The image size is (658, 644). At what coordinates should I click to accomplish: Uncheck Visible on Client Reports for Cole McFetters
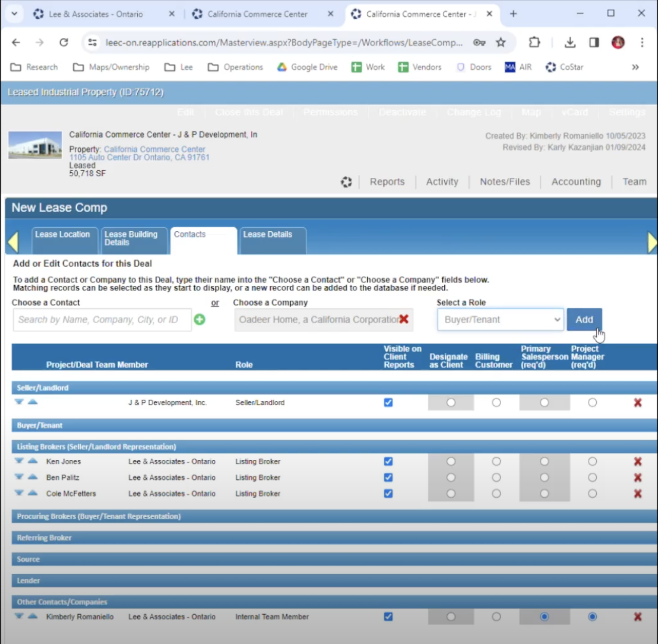388,494
